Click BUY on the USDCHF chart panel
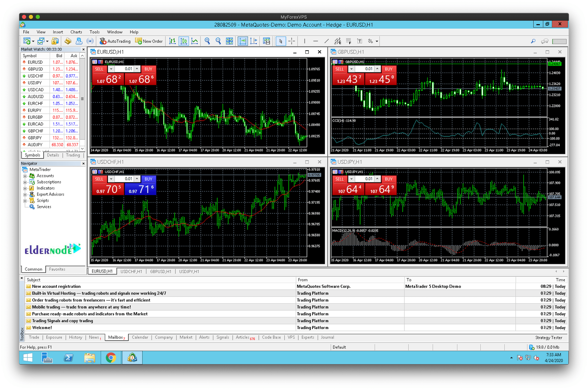Screen dimensions: 588x390 click(x=148, y=179)
